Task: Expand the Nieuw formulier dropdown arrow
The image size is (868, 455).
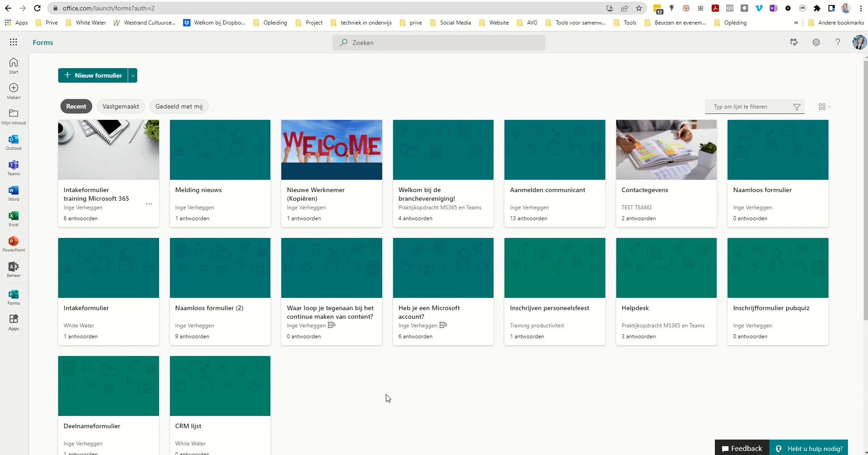Action: [x=133, y=75]
